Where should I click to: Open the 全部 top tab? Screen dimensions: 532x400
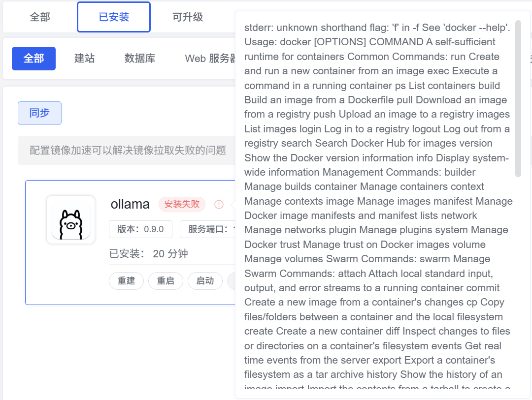(40, 17)
